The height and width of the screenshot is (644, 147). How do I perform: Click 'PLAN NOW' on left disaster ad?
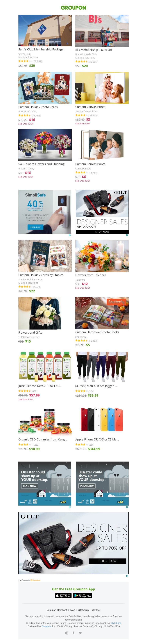[30, 486]
